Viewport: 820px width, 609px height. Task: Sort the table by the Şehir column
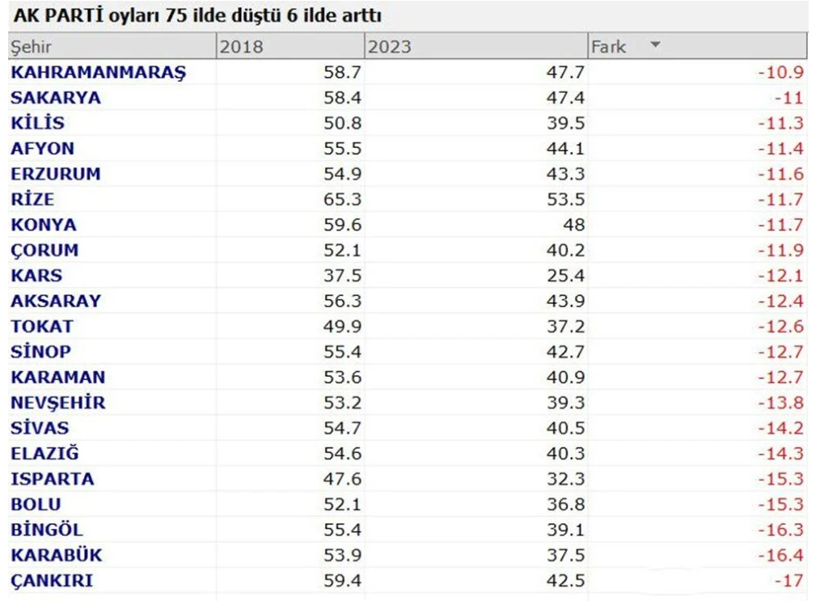click(30, 46)
